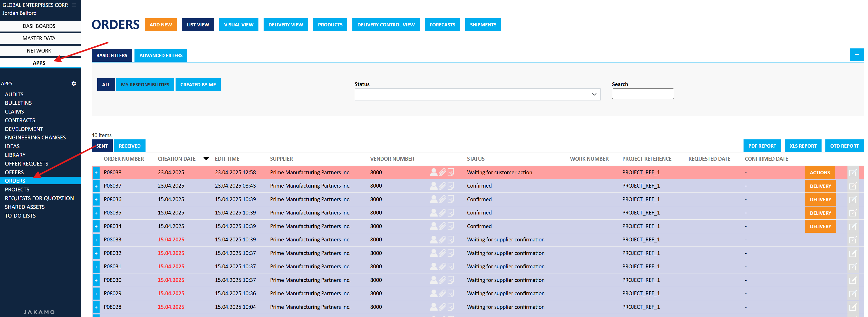Open the Apps settings gear
Viewport: 868px width, 317px height.
(x=74, y=84)
